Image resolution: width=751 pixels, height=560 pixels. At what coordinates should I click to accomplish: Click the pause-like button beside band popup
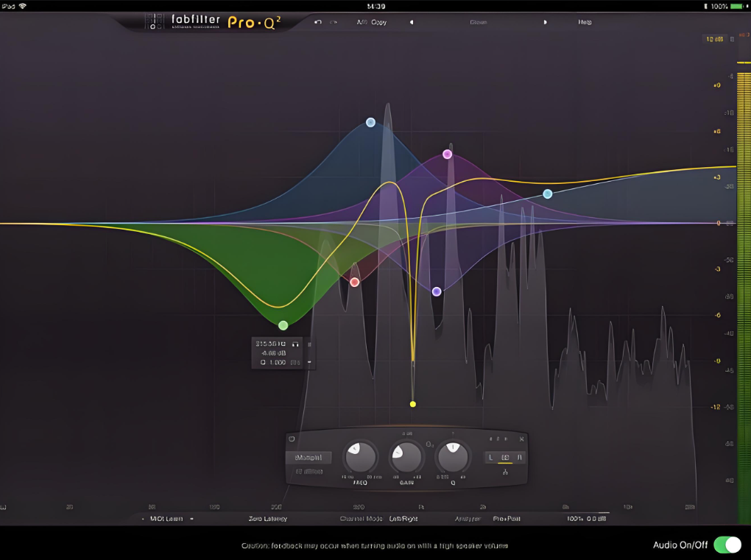309,344
